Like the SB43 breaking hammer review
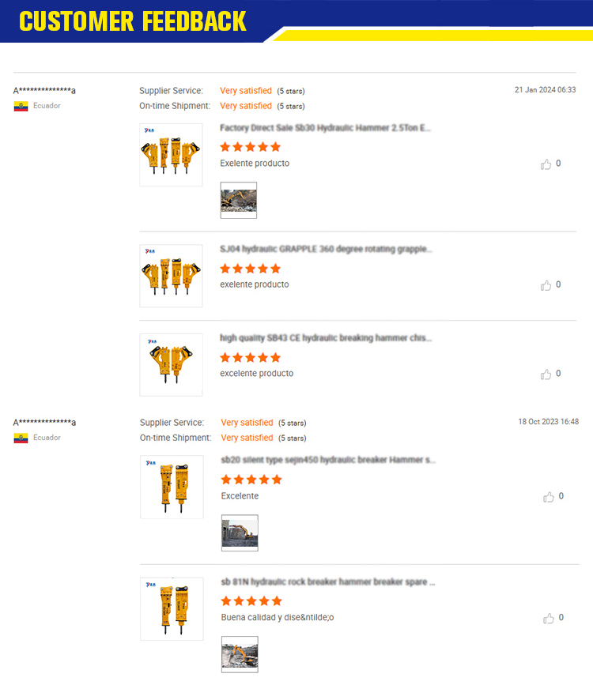Screen dimensions: 593x700 [546, 374]
